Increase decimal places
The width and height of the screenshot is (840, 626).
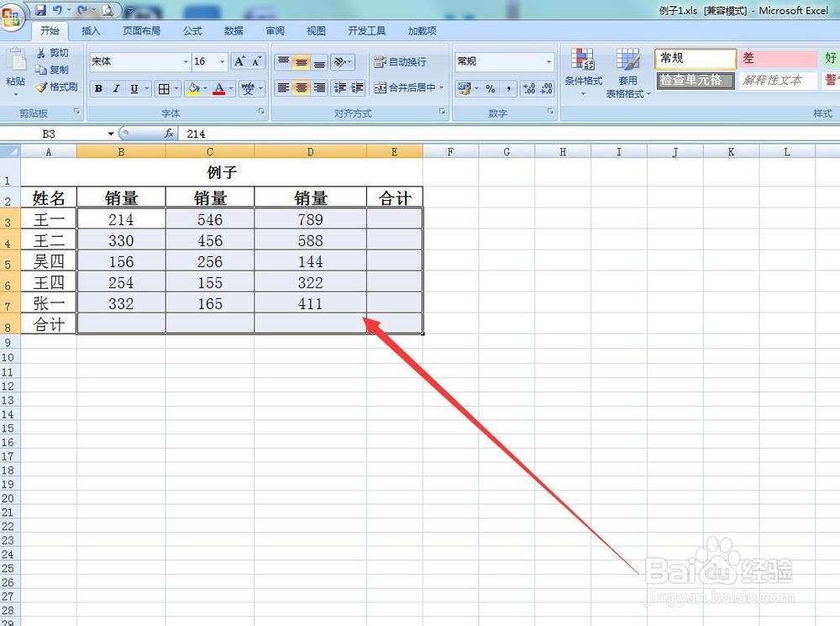528,88
